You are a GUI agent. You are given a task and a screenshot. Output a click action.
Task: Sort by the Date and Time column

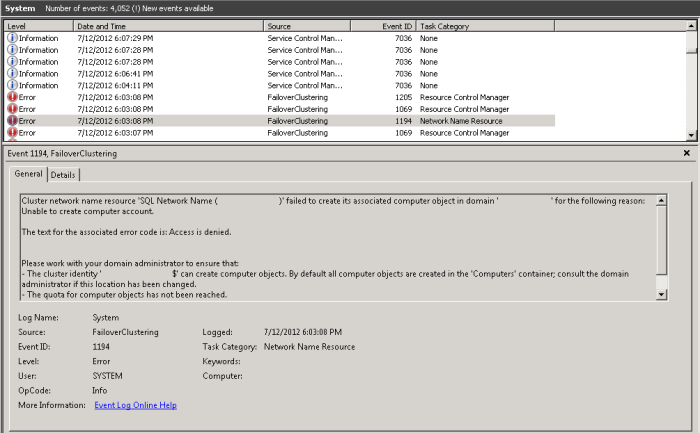coord(168,25)
